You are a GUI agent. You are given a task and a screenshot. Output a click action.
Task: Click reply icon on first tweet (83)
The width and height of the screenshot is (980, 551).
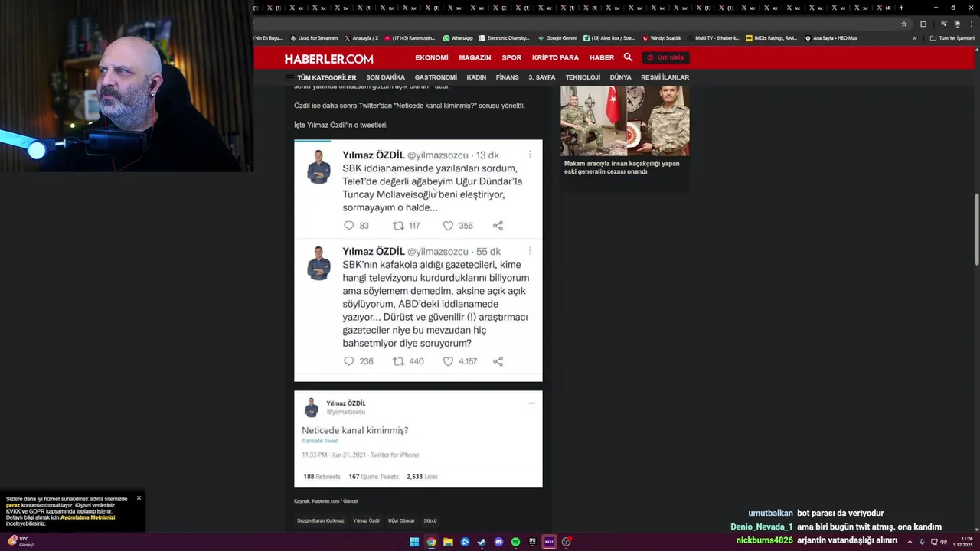(348, 226)
